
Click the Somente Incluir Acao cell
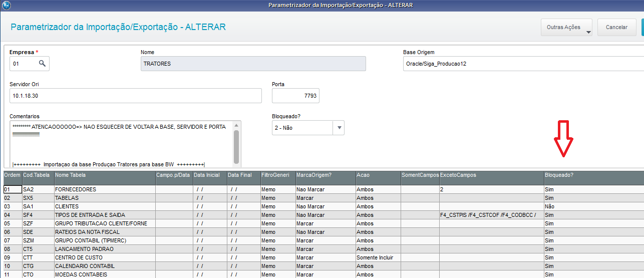pyautogui.click(x=378, y=258)
